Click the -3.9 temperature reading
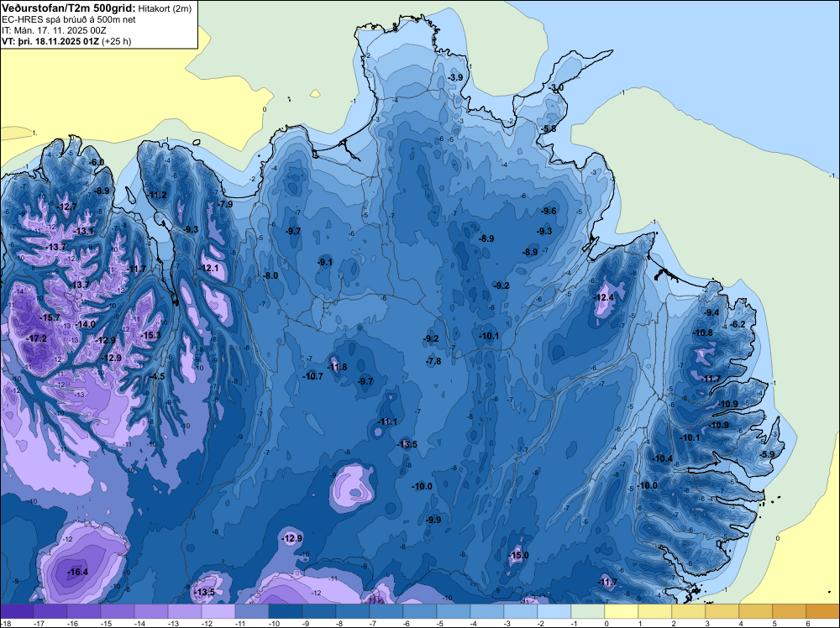 click(454, 77)
